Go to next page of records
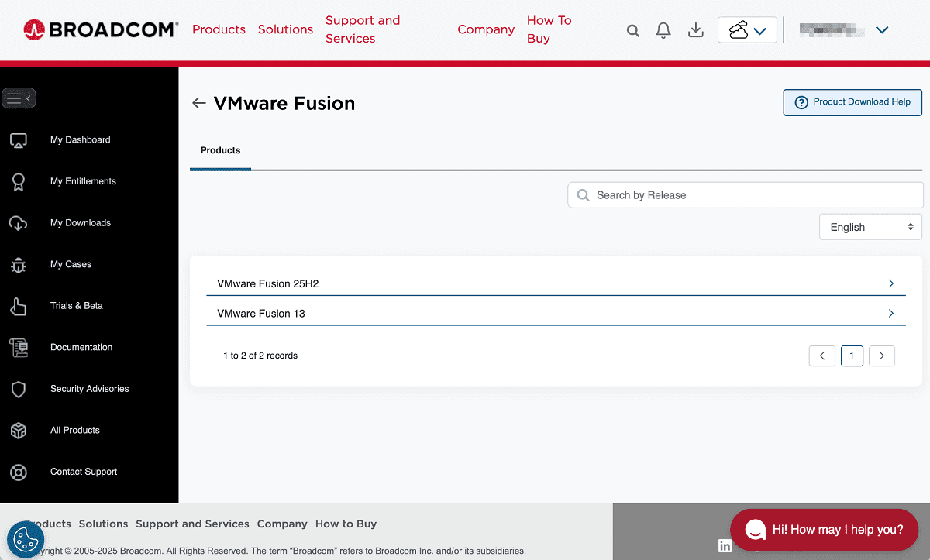The width and height of the screenshot is (930, 560). (882, 356)
